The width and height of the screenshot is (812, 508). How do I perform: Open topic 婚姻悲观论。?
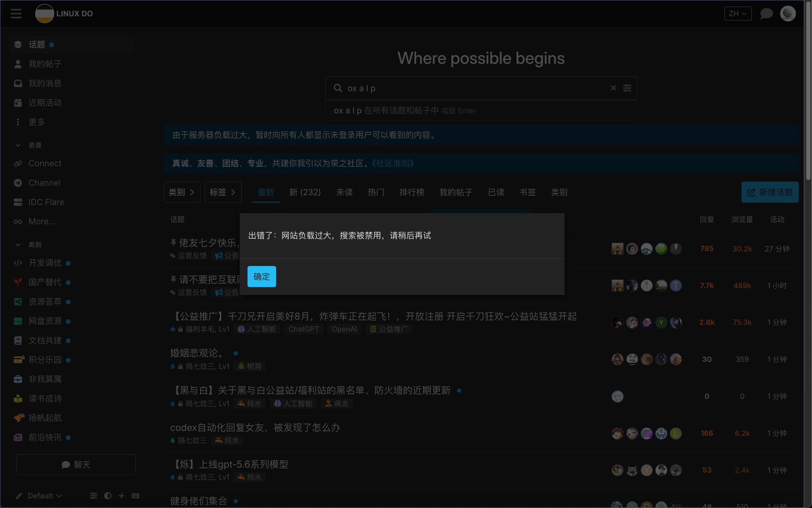(198, 353)
